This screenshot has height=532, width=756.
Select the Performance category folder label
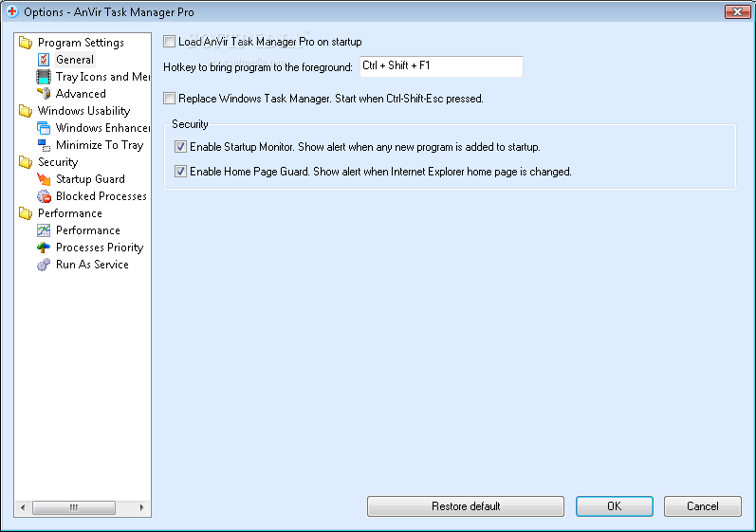coord(70,213)
